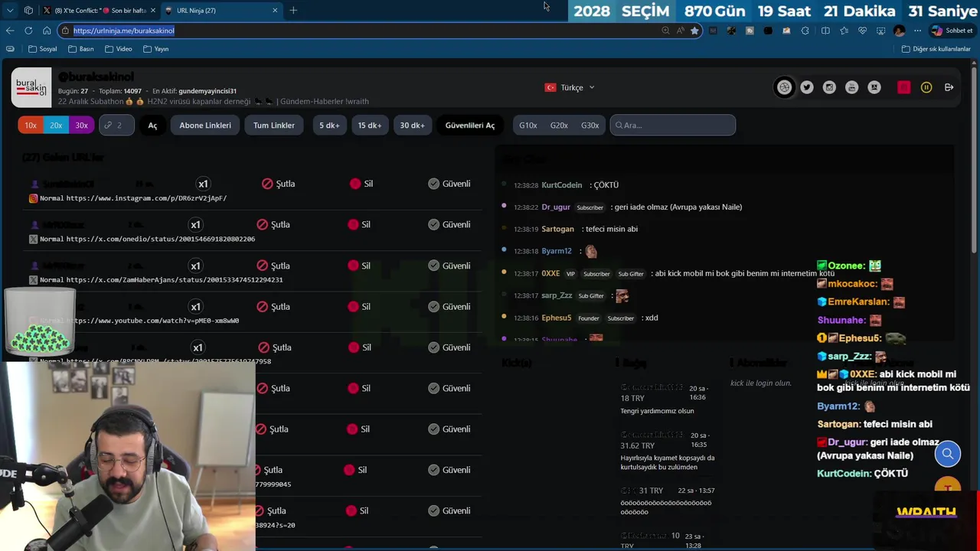Click the Güvenlileri Aç button
Image resolution: width=980 pixels, height=551 pixels.
click(x=470, y=126)
